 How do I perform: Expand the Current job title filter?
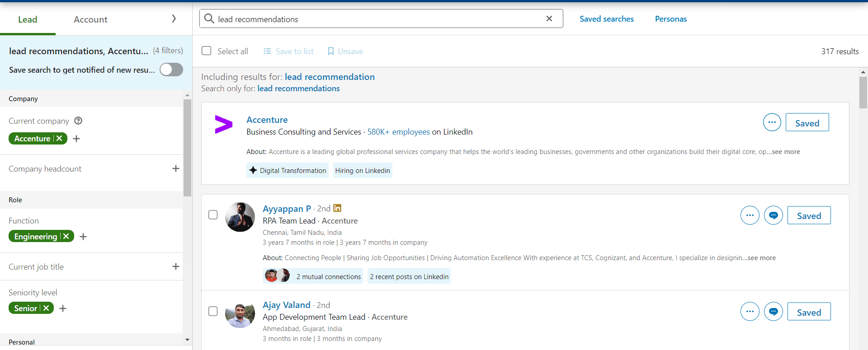[x=176, y=266]
